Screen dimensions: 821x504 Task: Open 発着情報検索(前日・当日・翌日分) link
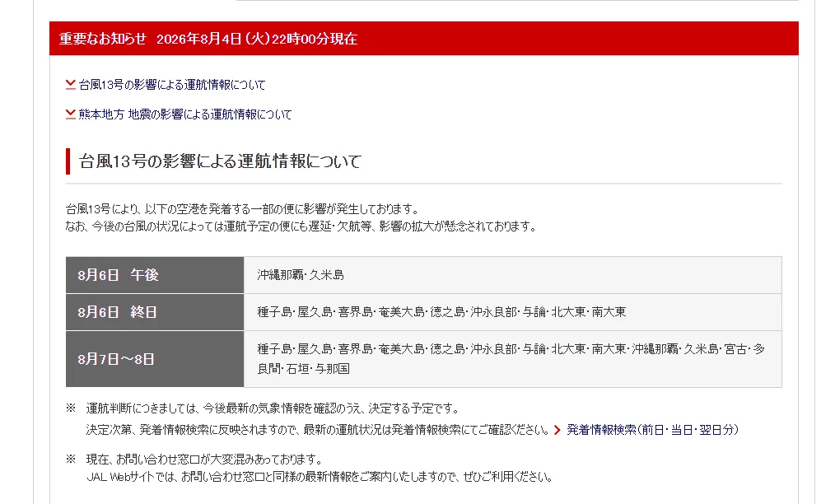[652, 430]
